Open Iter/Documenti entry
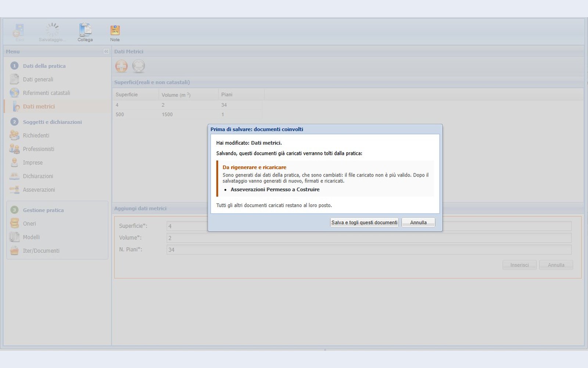 (41, 251)
